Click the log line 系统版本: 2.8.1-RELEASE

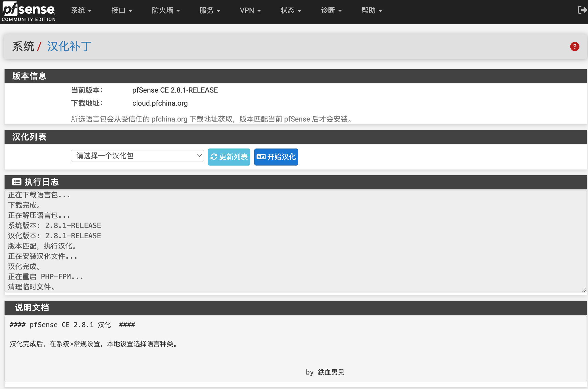[55, 225]
